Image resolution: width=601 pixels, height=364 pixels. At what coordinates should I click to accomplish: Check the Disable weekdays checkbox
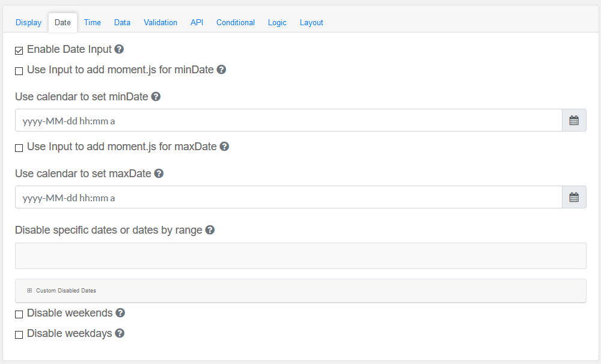coord(19,335)
